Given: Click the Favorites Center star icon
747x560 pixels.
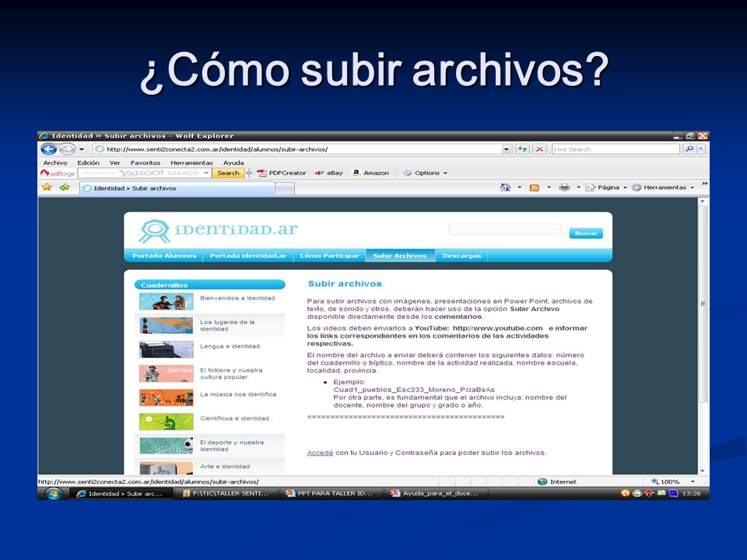Looking at the screenshot, I should coord(47,187).
